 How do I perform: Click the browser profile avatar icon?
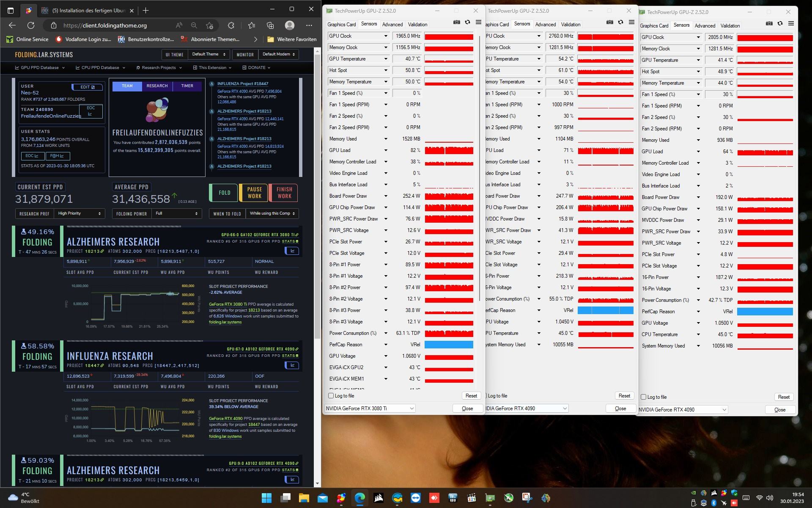pyautogui.click(x=290, y=25)
